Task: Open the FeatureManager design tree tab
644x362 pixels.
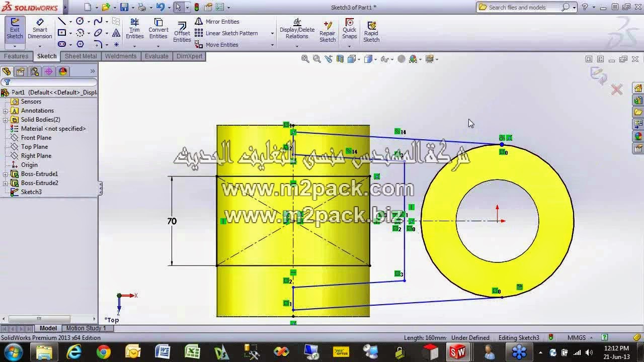Action: (7, 71)
